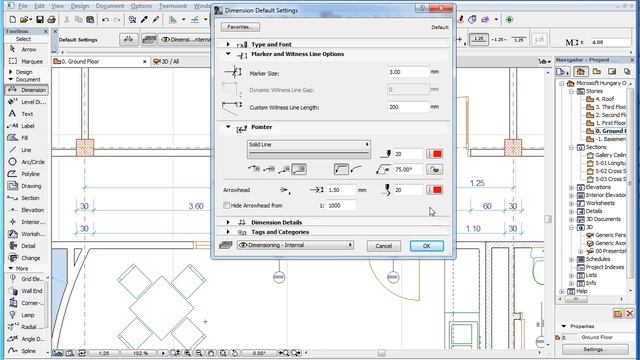Choose the Text tool
Image resolution: width=640 pixels, height=360 pixels.
pyautogui.click(x=21, y=114)
